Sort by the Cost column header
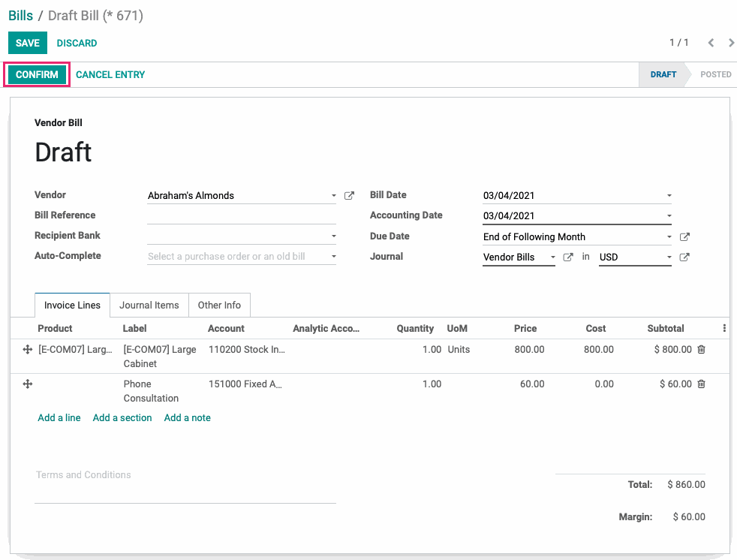The image size is (737, 560). pyautogui.click(x=595, y=328)
